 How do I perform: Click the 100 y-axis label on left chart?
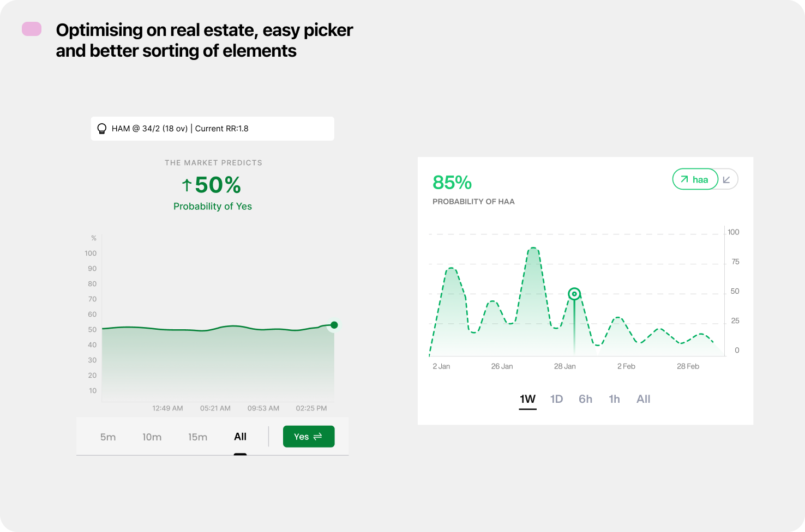(91, 253)
